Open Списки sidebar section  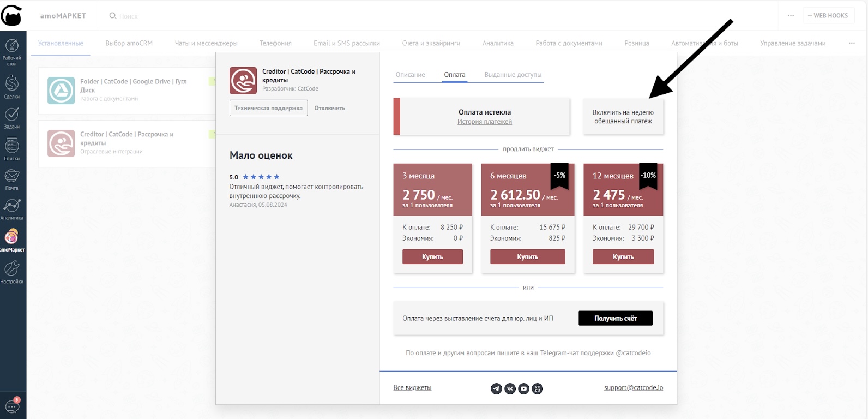(x=11, y=148)
